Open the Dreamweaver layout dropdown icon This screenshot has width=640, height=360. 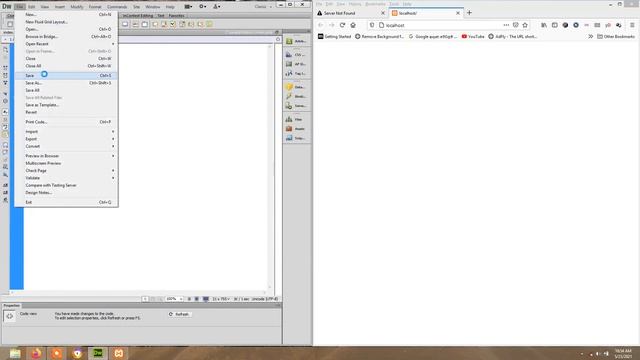(188, 7)
